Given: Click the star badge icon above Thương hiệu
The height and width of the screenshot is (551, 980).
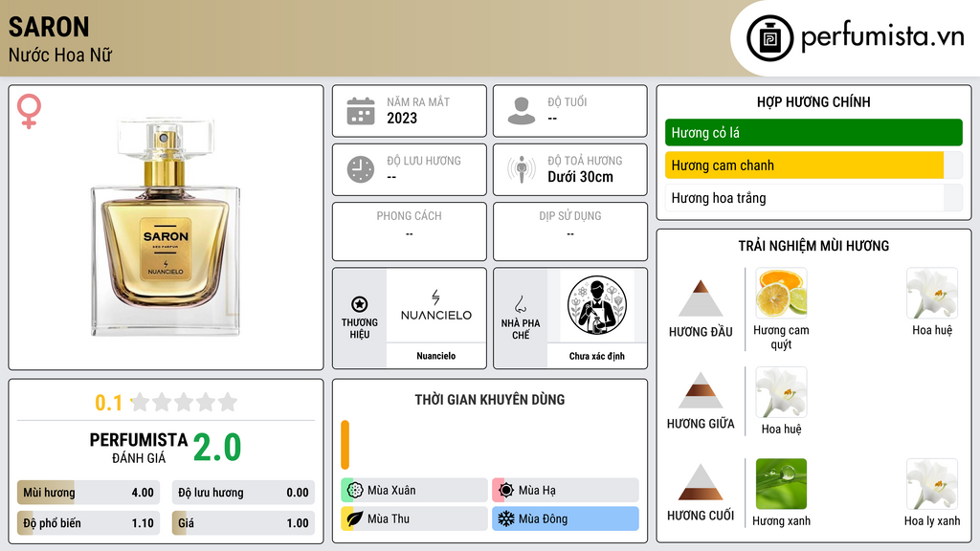Looking at the screenshot, I should point(360,304).
